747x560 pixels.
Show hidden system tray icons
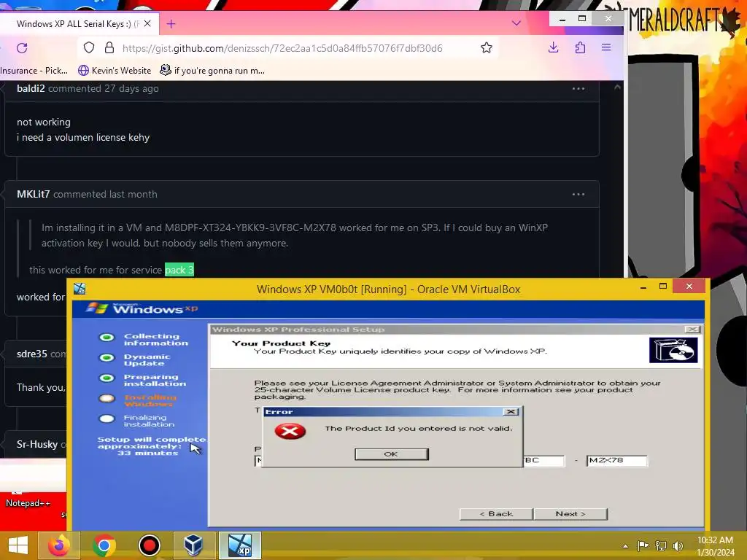(625, 546)
